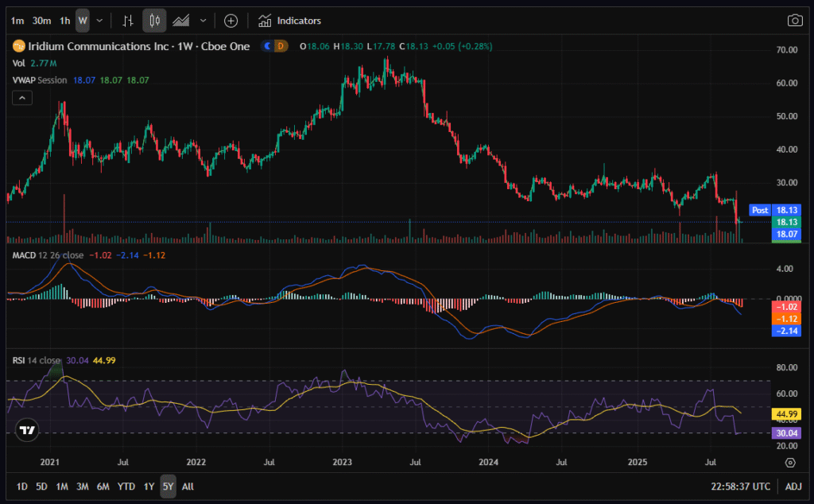This screenshot has width=814, height=504.
Task: Click the Iridium Communications symbol logo
Action: click(18, 46)
